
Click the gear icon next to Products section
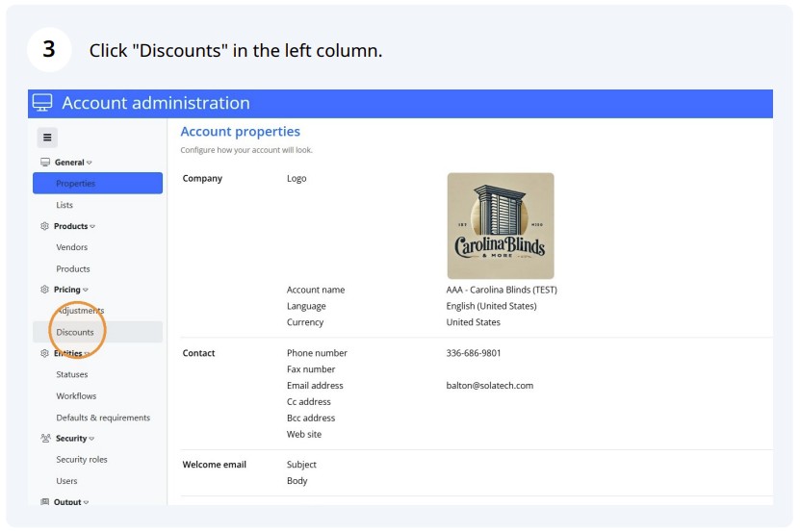click(x=44, y=226)
